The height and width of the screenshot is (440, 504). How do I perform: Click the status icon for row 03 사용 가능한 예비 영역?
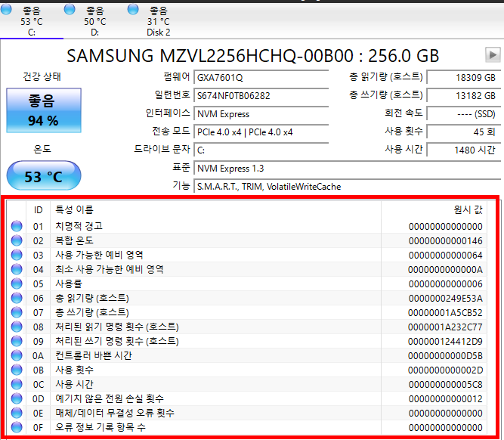(17, 255)
